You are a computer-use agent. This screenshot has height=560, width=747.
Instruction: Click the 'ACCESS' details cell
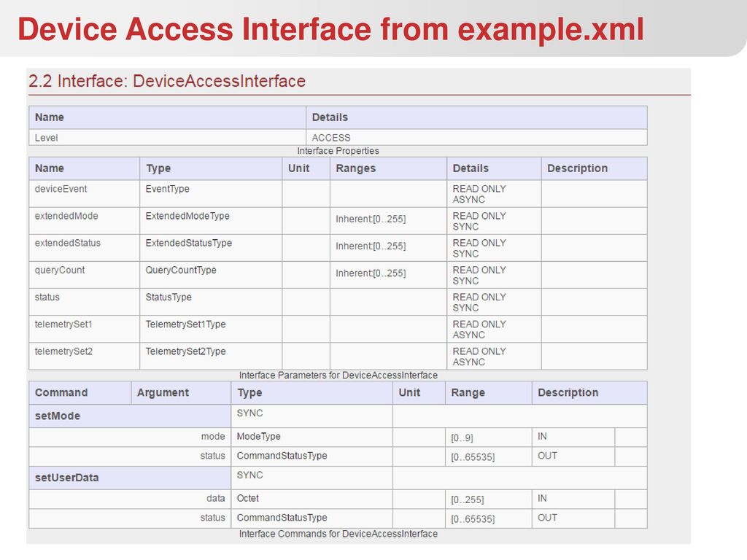pos(476,138)
